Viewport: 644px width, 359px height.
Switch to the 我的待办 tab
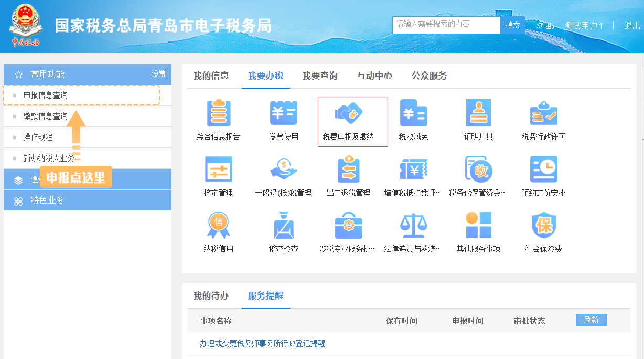211,296
